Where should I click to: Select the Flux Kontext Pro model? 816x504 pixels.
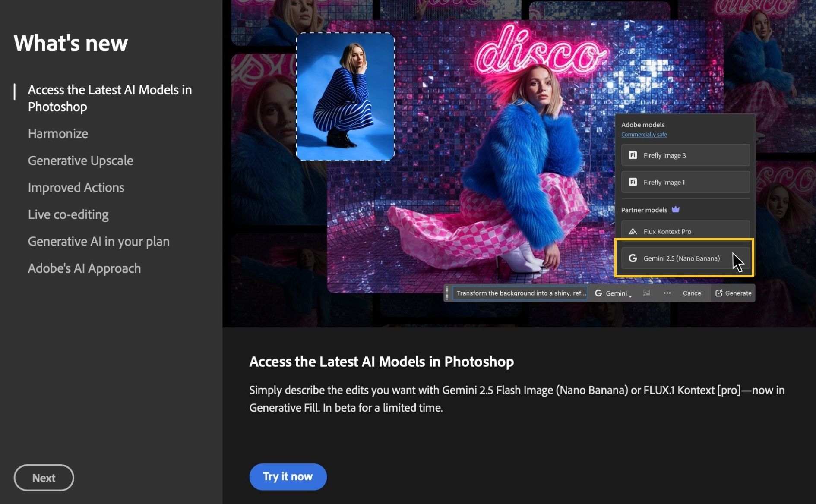(685, 231)
